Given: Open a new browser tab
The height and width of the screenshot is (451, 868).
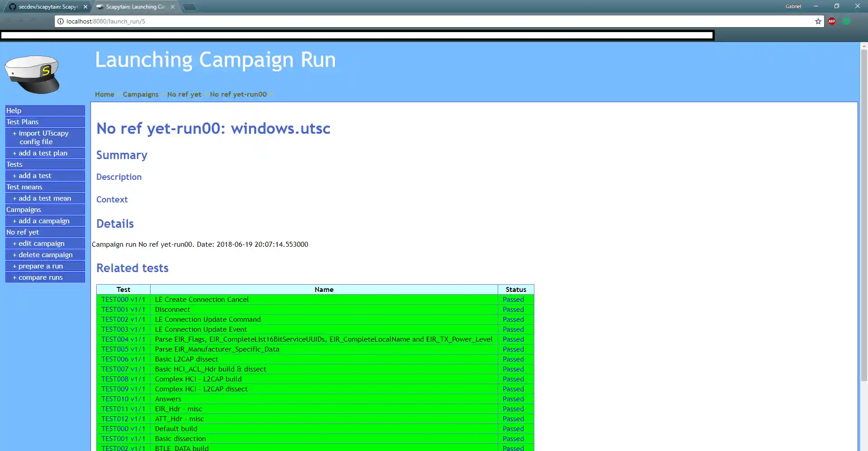Looking at the screenshot, I should tap(189, 7).
